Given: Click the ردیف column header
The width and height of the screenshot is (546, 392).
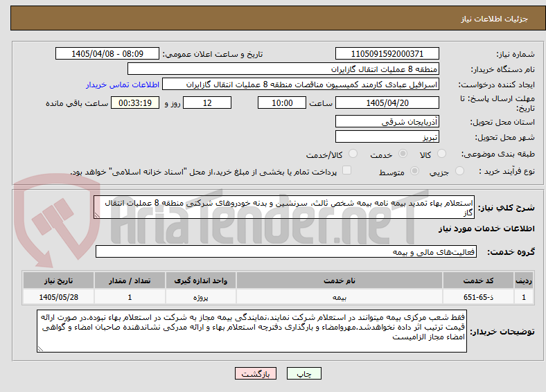Looking at the screenshot, I should point(524,280).
